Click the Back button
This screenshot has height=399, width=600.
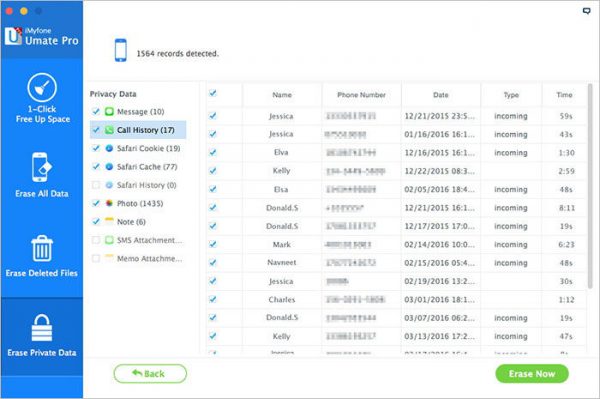click(x=150, y=373)
